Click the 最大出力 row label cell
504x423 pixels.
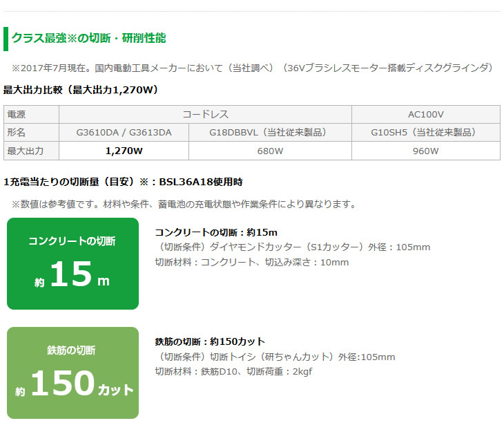pyautogui.click(x=31, y=151)
